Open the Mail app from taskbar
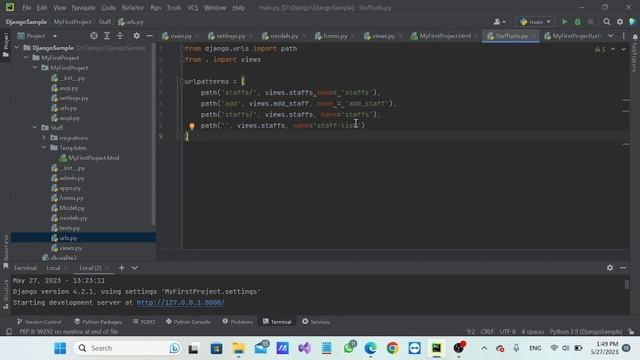The width and height of the screenshot is (640, 360). (x=261, y=348)
